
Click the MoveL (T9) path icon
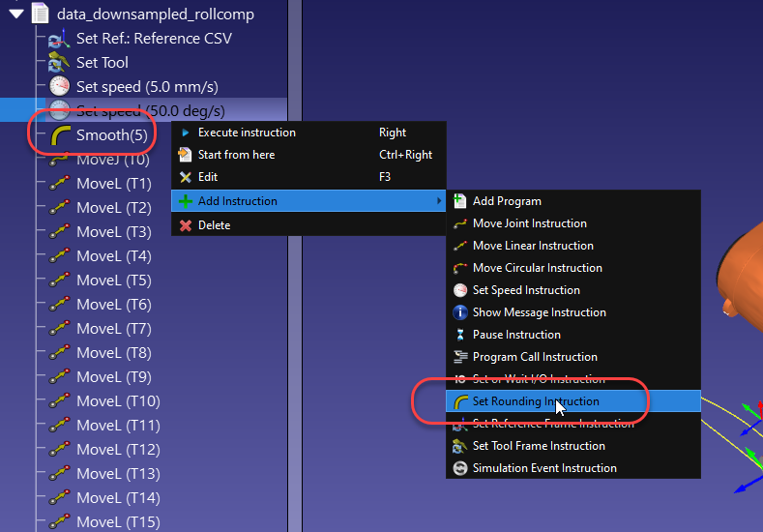tap(59, 376)
